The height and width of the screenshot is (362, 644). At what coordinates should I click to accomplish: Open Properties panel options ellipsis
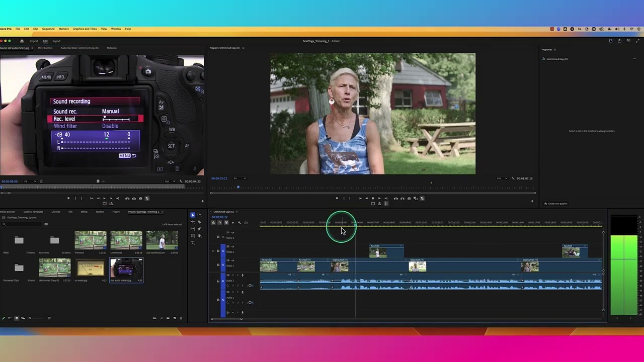[634, 59]
